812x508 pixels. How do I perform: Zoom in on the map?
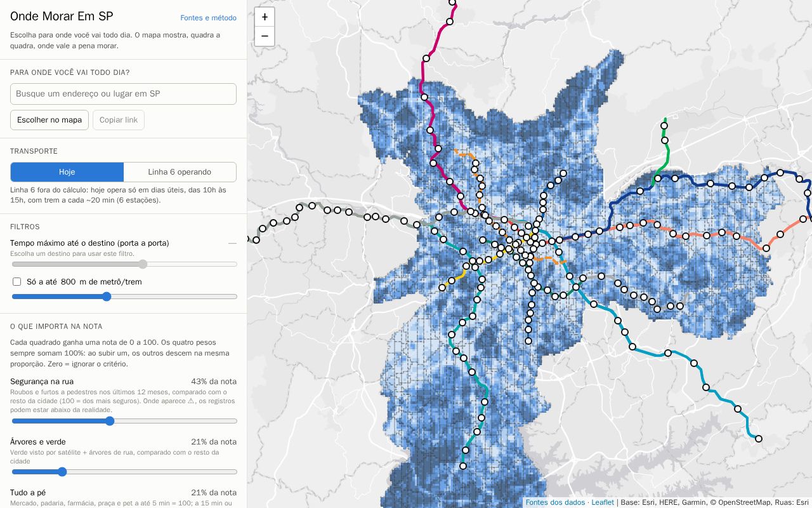265,17
